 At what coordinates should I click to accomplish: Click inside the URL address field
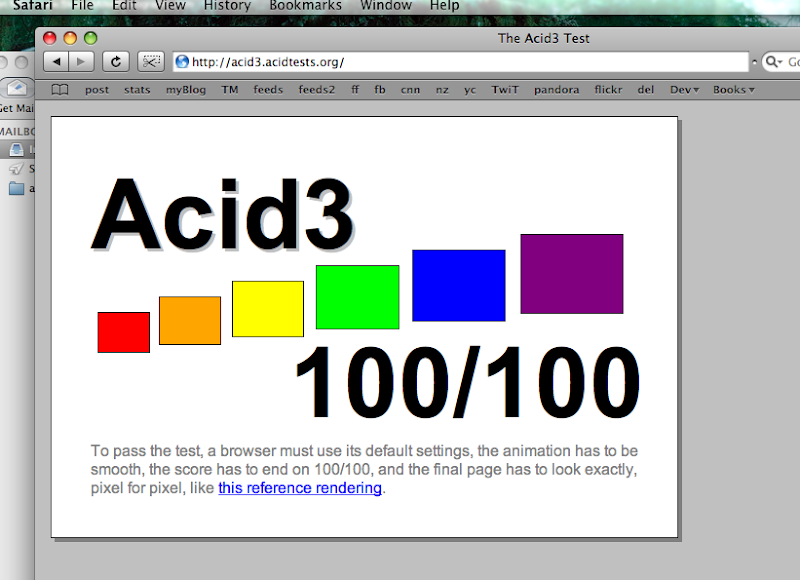tap(450, 62)
